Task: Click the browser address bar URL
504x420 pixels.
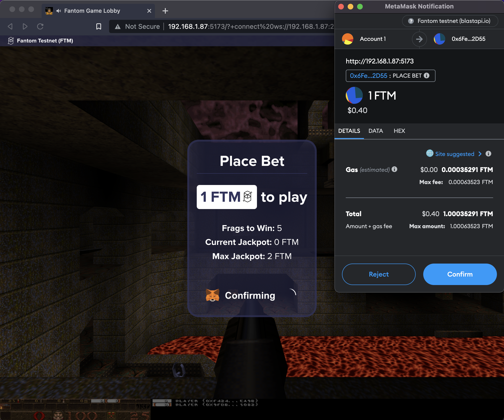Action: [x=240, y=26]
